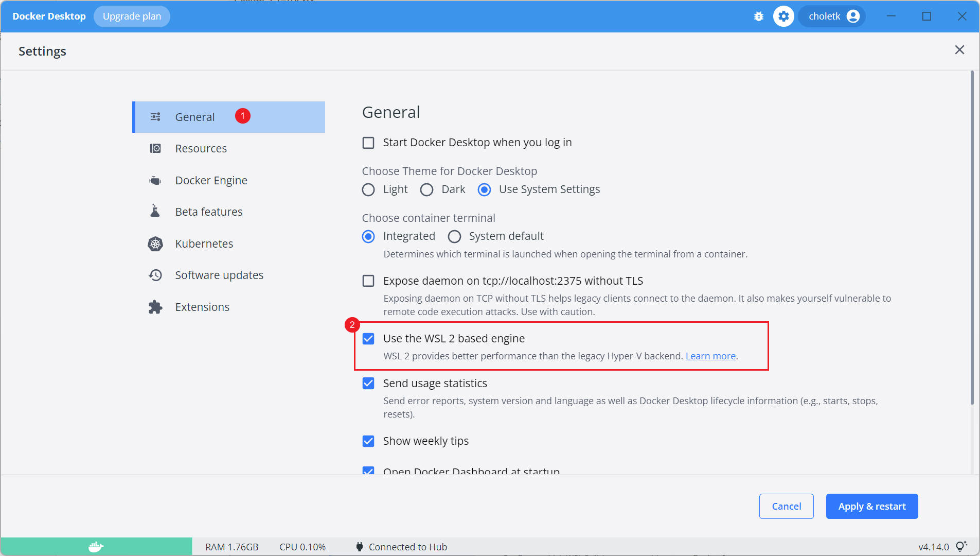The width and height of the screenshot is (980, 556).
Task: Close the Settings panel with X
Action: click(x=959, y=50)
